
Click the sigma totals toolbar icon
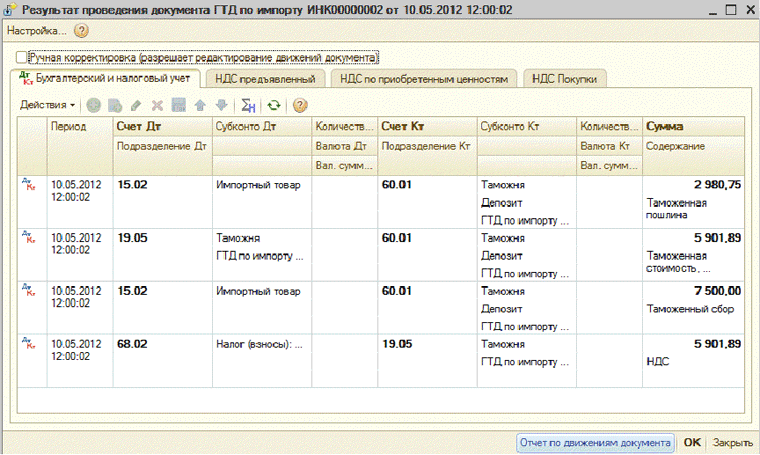[249, 105]
